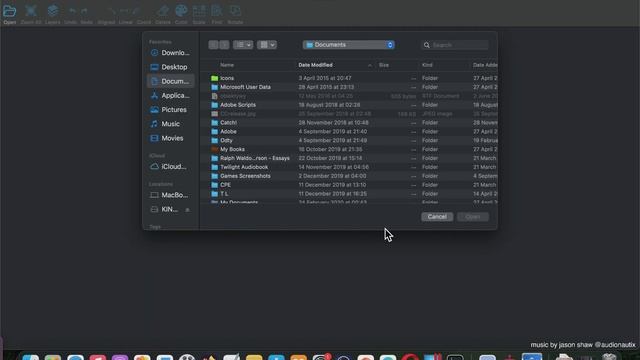The width and height of the screenshot is (640, 360).
Task: Sort files by the Date Modified column
Action: tap(315, 65)
